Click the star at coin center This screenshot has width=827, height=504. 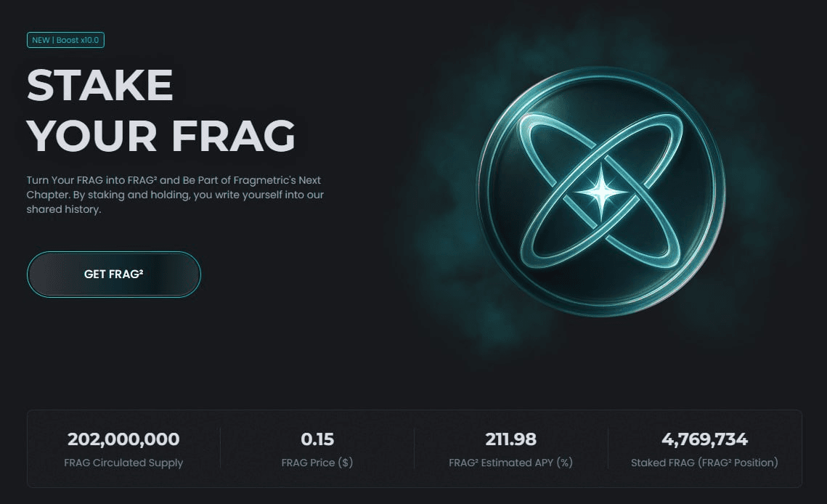coord(601,192)
